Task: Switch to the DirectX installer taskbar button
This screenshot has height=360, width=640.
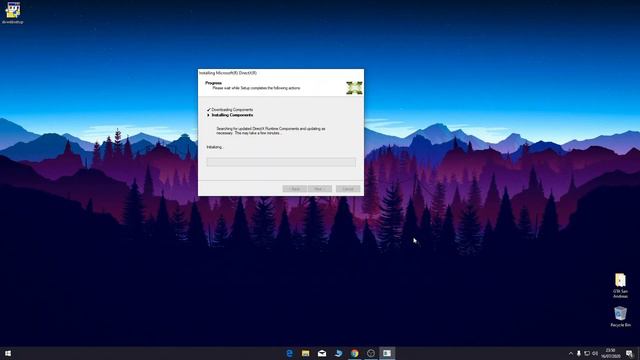Action: pos(387,353)
